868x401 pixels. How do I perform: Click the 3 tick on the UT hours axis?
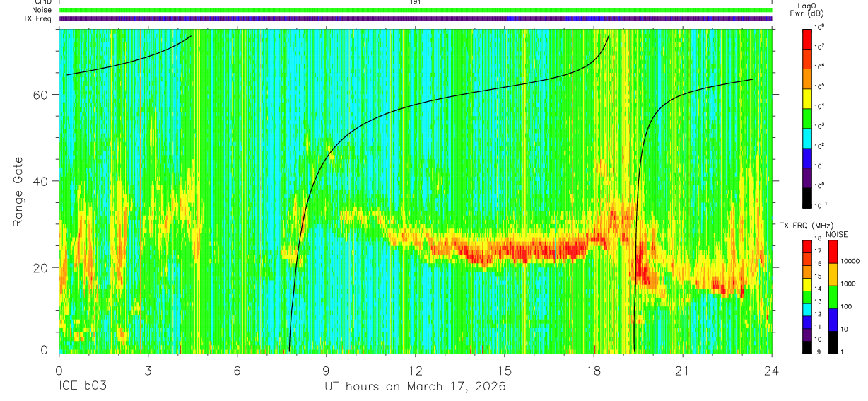tap(148, 370)
